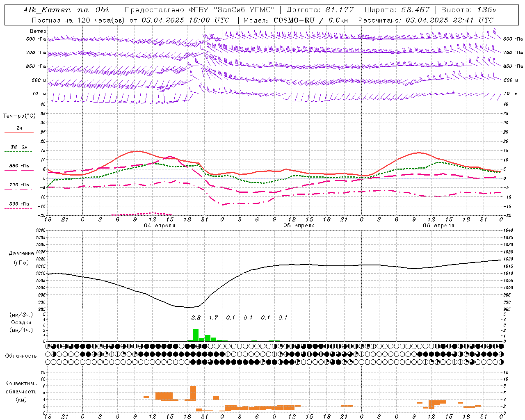
Task: Click the station title Alk_Kamen-na-Obi
Action: (66, 10)
